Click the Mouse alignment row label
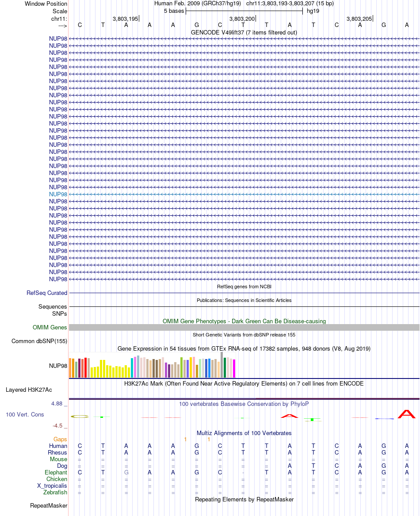The image size is (420, 516). pos(59,459)
